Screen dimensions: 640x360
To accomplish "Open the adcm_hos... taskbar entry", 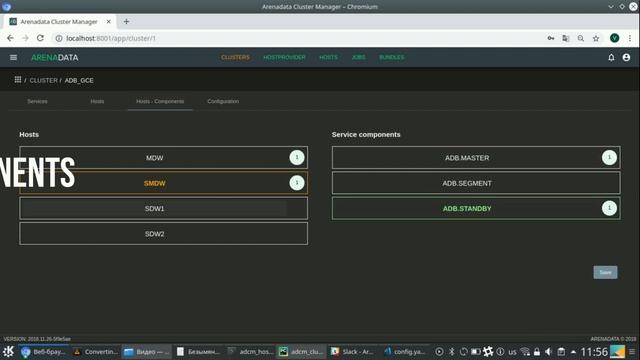I will (x=250, y=351).
